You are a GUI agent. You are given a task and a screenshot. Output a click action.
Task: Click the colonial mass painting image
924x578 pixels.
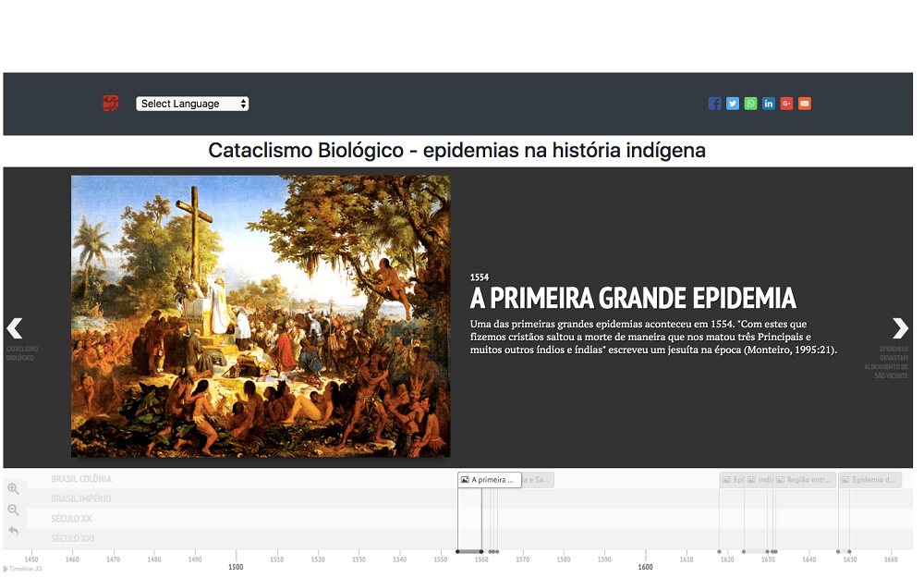pyautogui.click(x=261, y=316)
